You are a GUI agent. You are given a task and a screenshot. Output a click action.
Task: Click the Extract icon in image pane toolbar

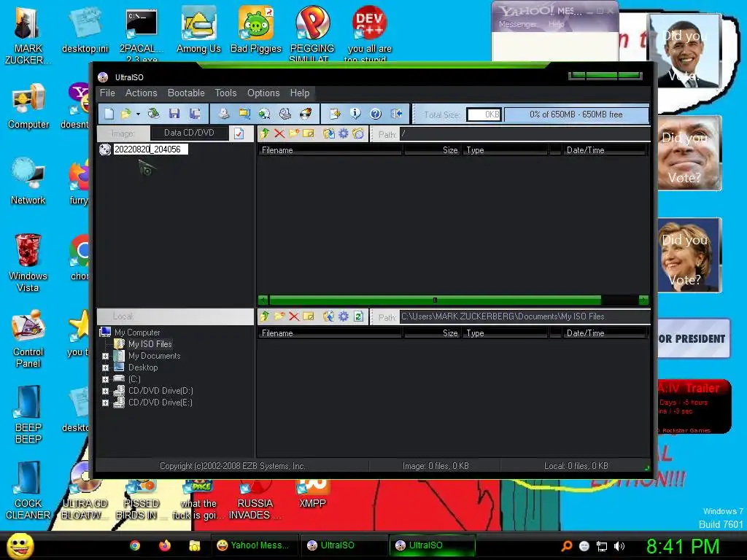click(x=329, y=134)
